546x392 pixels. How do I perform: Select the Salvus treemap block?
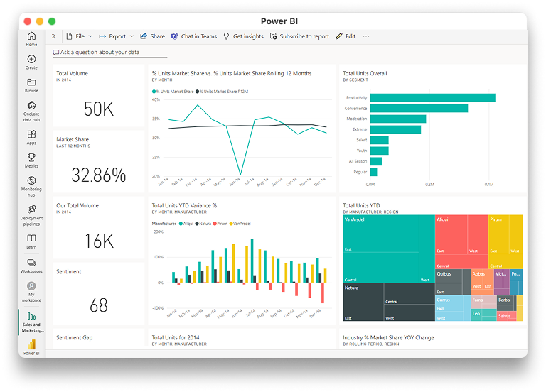506,316
